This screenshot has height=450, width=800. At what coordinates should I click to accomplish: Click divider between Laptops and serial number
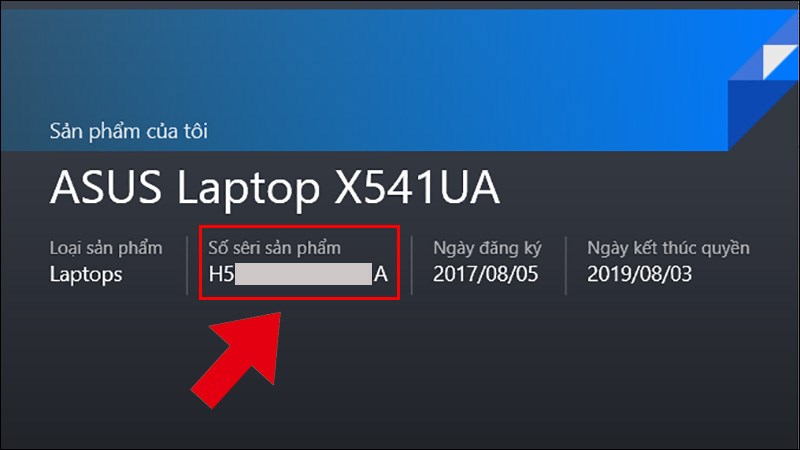coord(187,265)
